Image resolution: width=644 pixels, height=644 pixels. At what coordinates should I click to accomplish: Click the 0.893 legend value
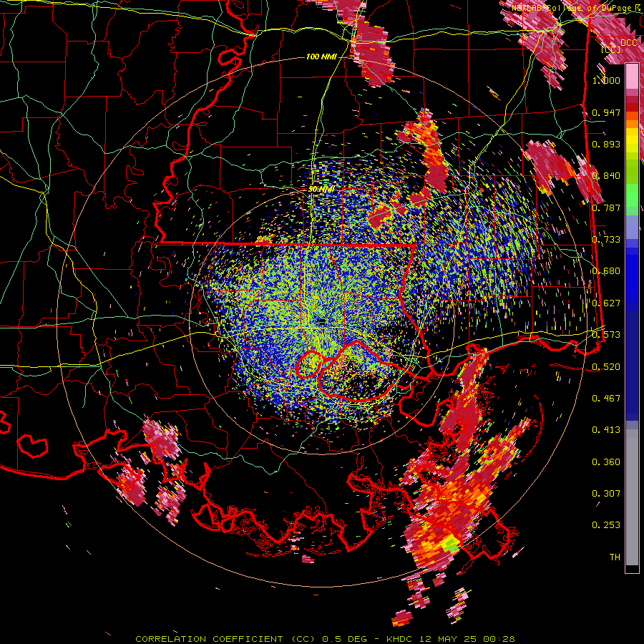point(606,144)
